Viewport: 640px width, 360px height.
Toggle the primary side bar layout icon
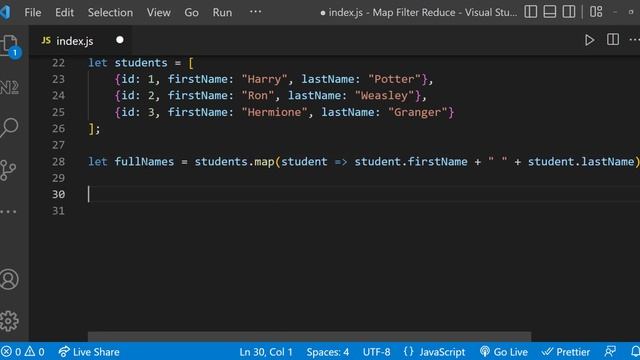(530, 12)
